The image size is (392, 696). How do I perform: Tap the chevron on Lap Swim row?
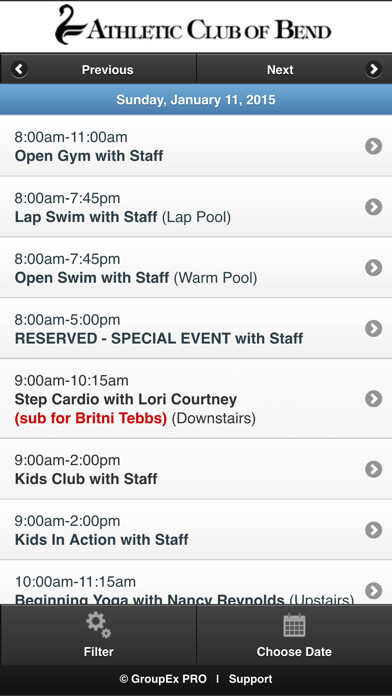point(373,207)
